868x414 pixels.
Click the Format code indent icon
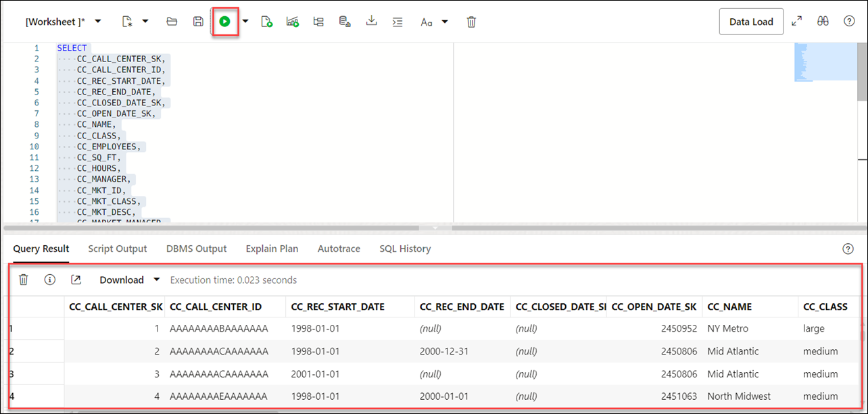point(398,22)
